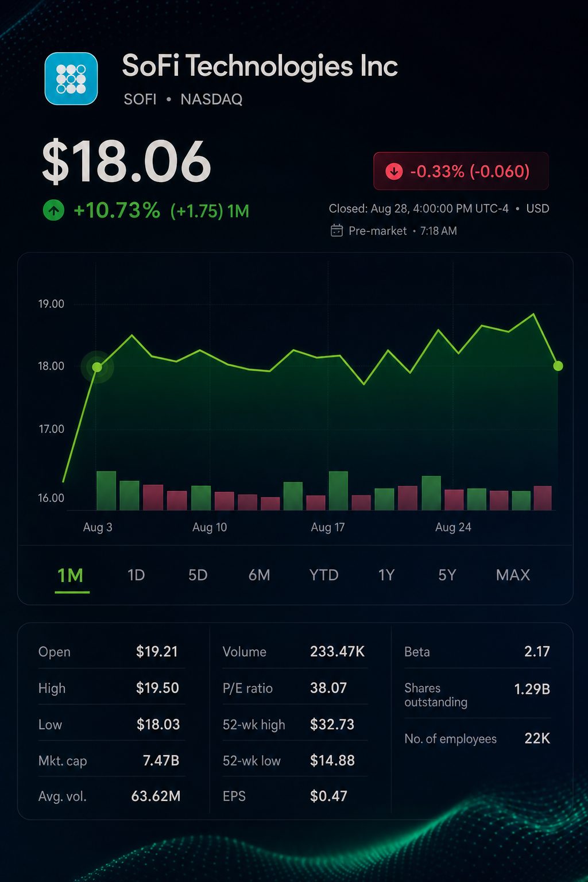Select the 1Y range tab

386,575
